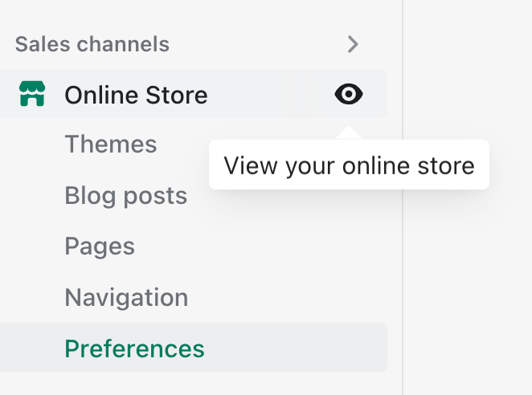Click the View your online store tooltip
The image size is (532, 395).
[x=349, y=165]
